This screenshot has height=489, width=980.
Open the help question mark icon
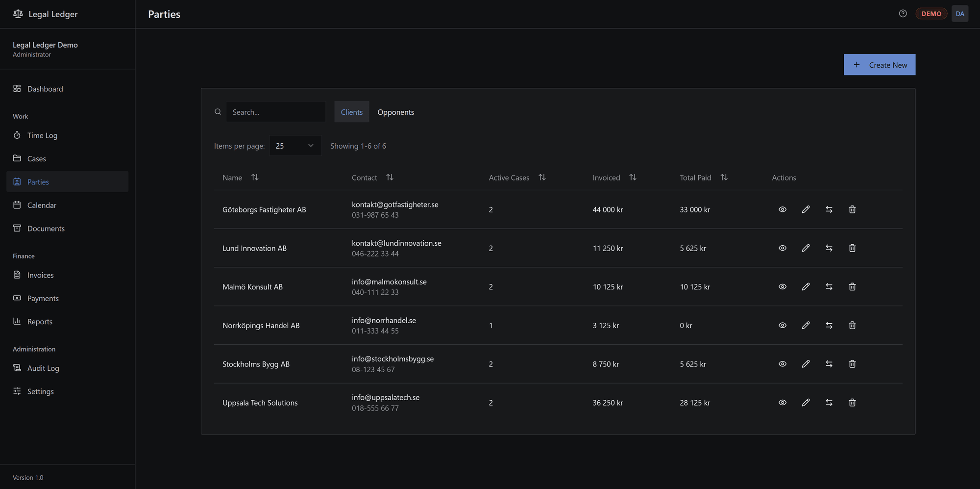click(903, 14)
